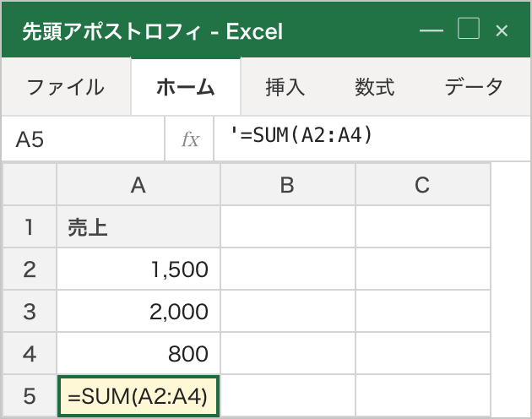Switch to the ホーム tab

(x=186, y=87)
